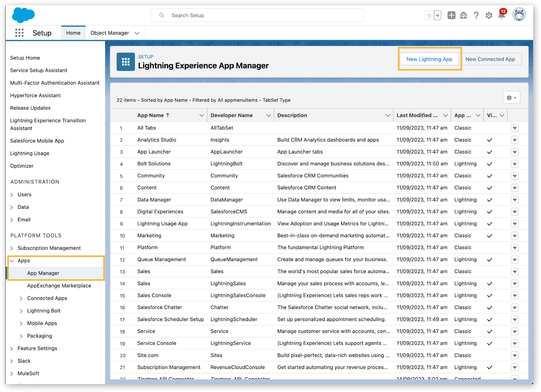This screenshot has width=541, height=392.
Task: Open row actions for Lightning Usage App
Action: pyautogui.click(x=515, y=224)
